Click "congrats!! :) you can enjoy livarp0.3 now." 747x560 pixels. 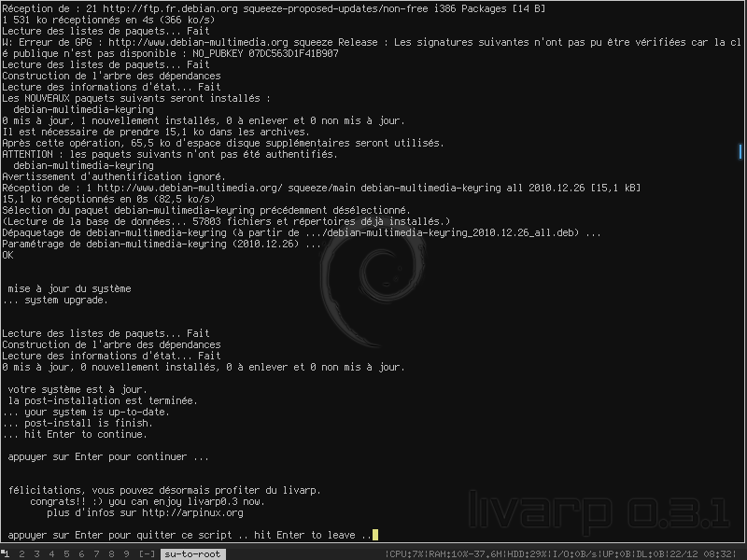(148, 501)
